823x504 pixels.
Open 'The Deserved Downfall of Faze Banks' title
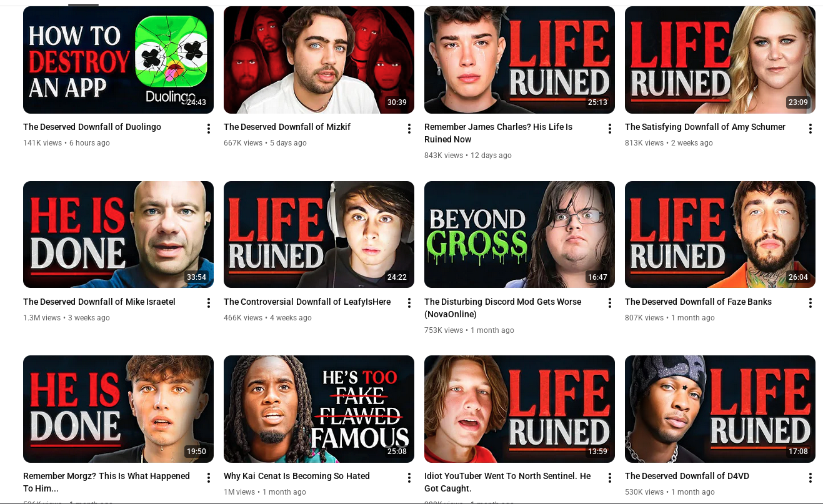(x=698, y=302)
